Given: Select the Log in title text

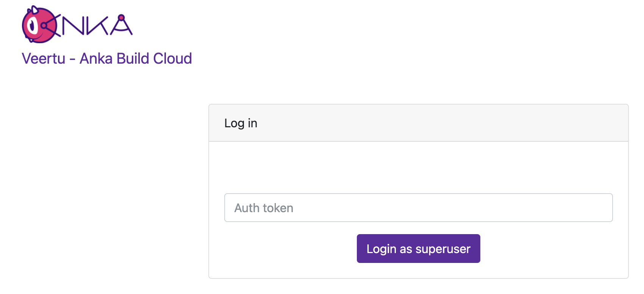Looking at the screenshot, I should [241, 122].
